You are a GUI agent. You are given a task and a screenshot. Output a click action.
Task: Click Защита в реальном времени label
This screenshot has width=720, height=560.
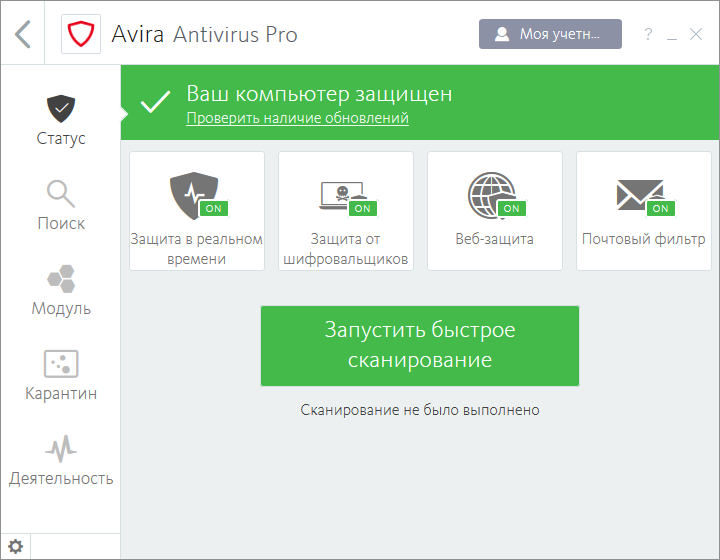pos(197,249)
